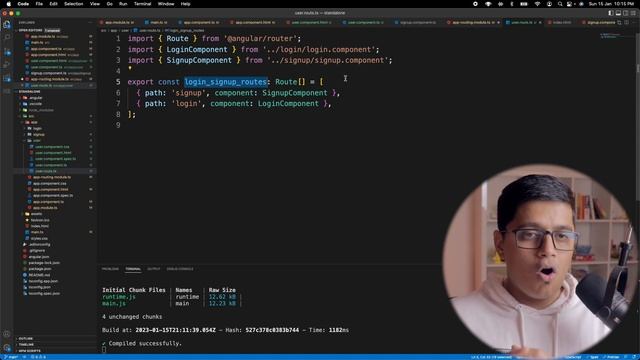
Task: Open tsconfig.spec.json in the file tree
Action: [44, 293]
